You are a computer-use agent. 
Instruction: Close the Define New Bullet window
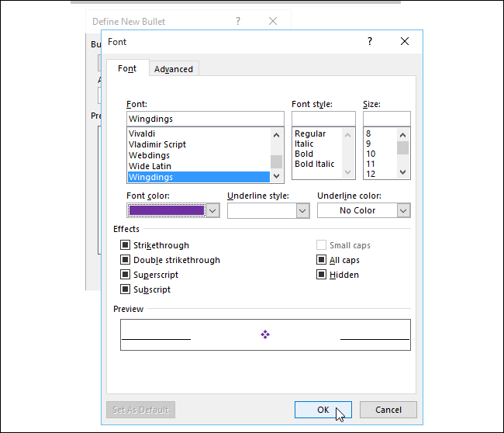pos(273,21)
